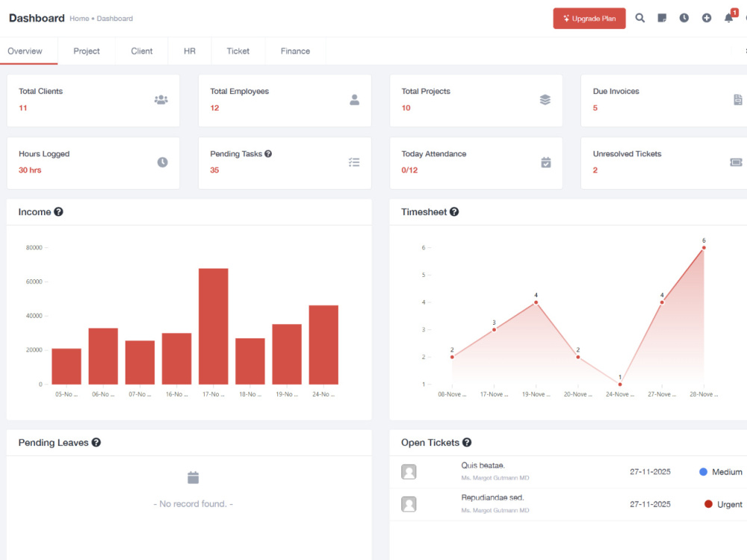Open the HR tab
Screen dimensions: 747x560
190,51
